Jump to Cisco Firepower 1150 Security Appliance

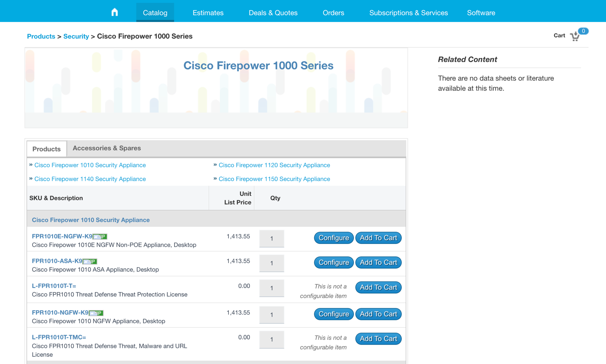274,179
